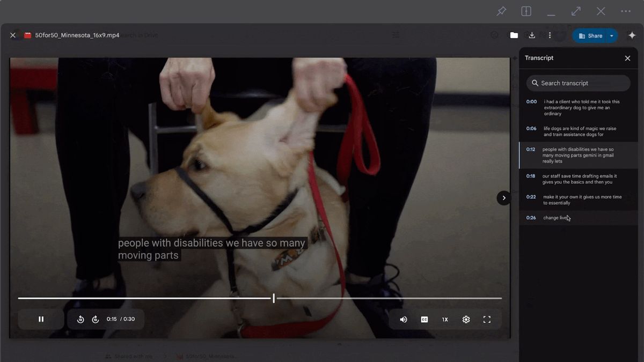
Task: Open the three-dot more actions menu
Action: (550, 35)
